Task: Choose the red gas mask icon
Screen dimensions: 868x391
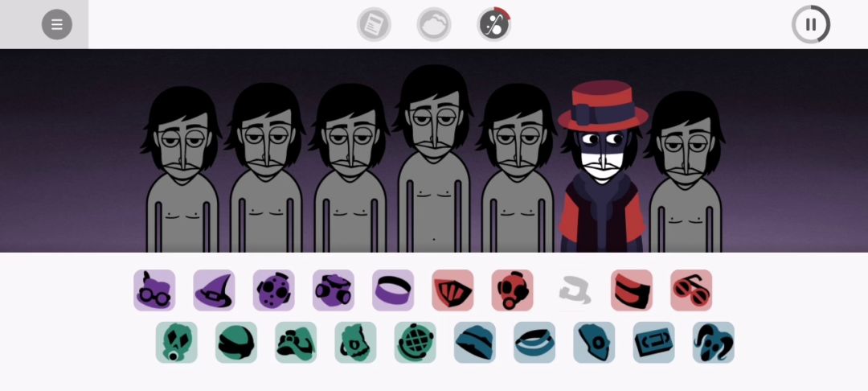Action: tap(513, 290)
